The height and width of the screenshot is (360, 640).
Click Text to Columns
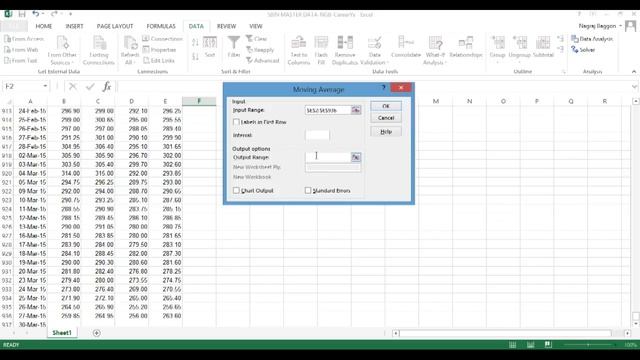click(x=299, y=50)
